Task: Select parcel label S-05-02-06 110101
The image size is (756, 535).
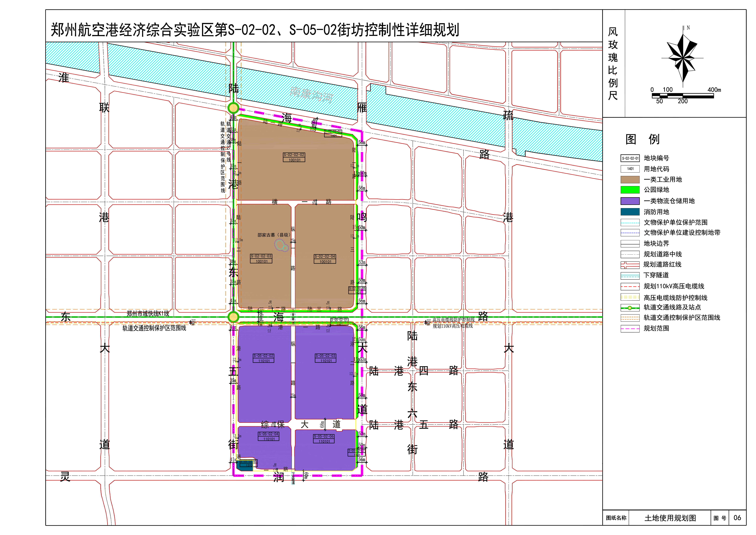Action: (x=324, y=438)
